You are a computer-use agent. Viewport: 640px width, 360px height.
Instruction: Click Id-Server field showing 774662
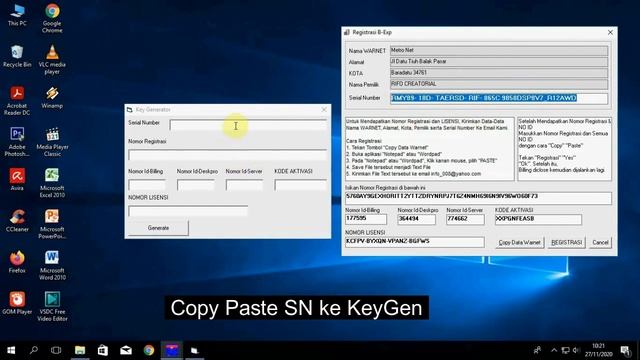click(x=465, y=219)
